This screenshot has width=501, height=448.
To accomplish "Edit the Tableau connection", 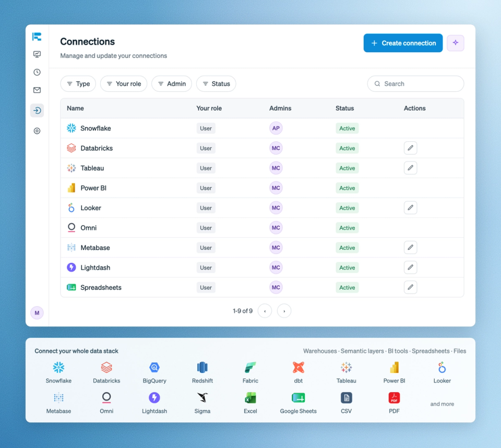I will coord(410,168).
